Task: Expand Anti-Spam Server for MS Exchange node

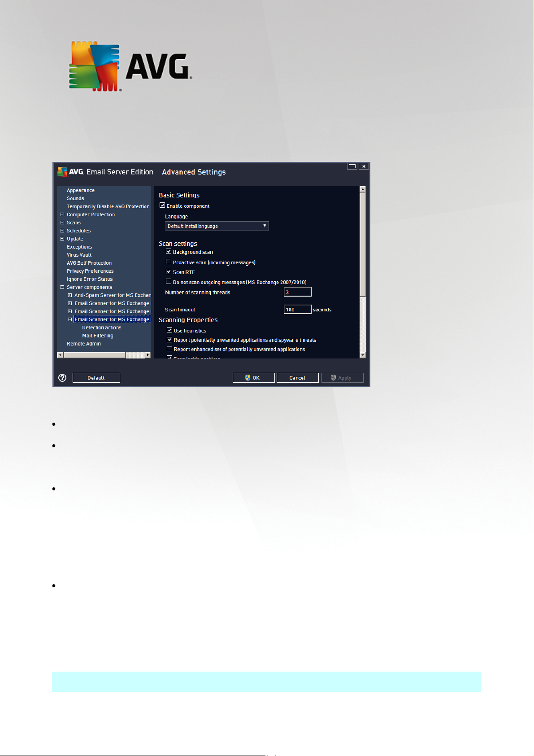Action: [70, 295]
